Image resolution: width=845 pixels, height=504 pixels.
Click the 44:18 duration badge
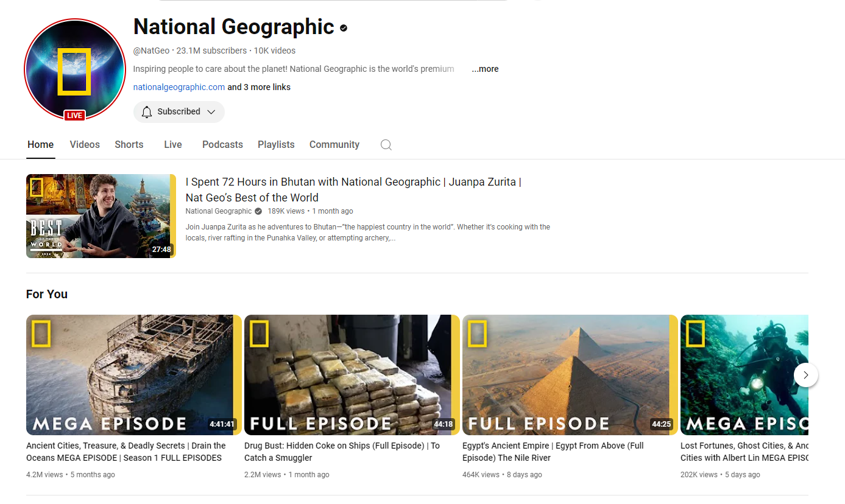tap(443, 424)
